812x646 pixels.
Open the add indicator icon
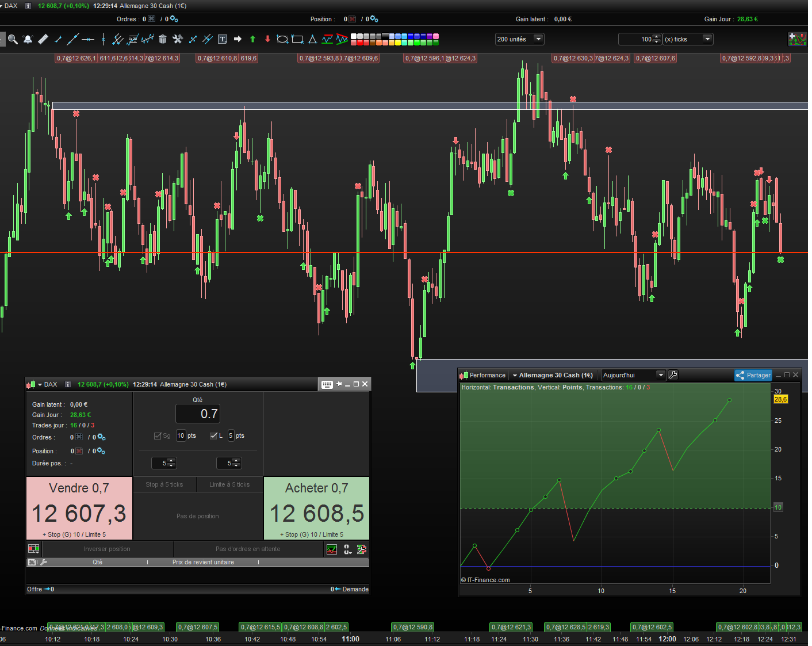point(797,39)
